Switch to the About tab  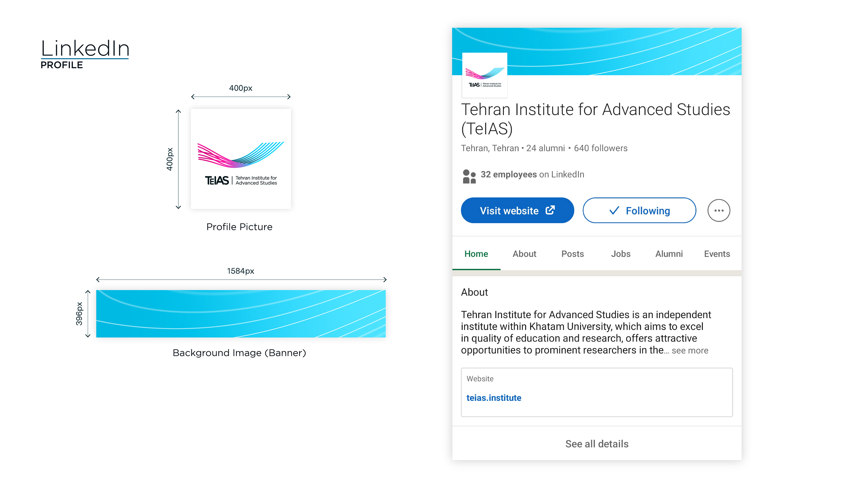(524, 253)
